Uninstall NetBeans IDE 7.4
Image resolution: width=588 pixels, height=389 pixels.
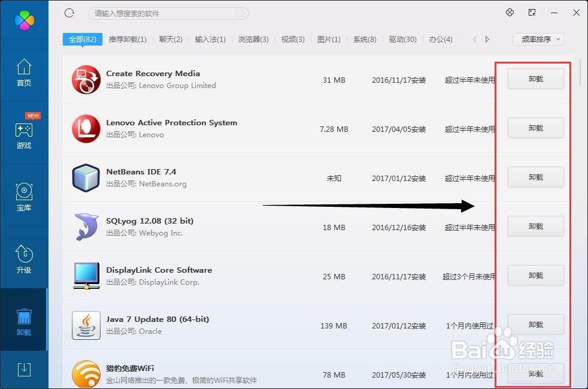tap(536, 177)
